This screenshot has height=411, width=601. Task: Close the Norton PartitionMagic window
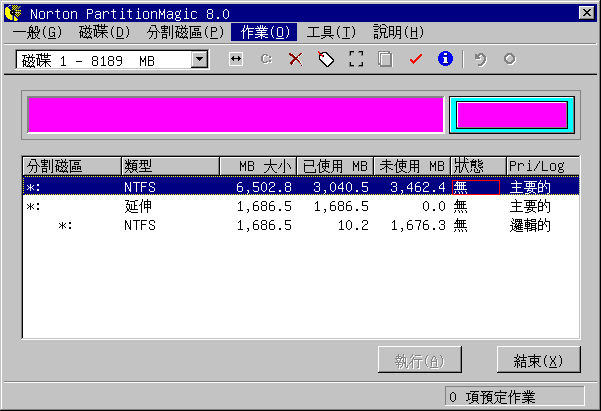tap(586, 13)
